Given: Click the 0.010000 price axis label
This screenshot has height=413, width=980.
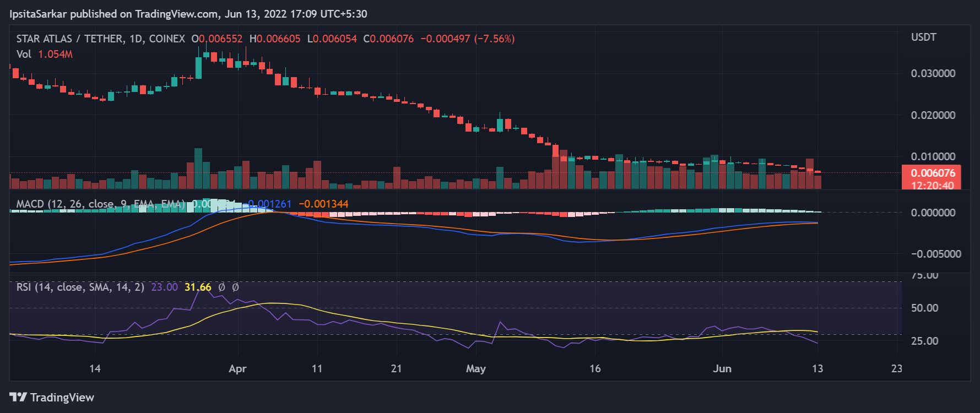Looking at the screenshot, I should coord(933,156).
